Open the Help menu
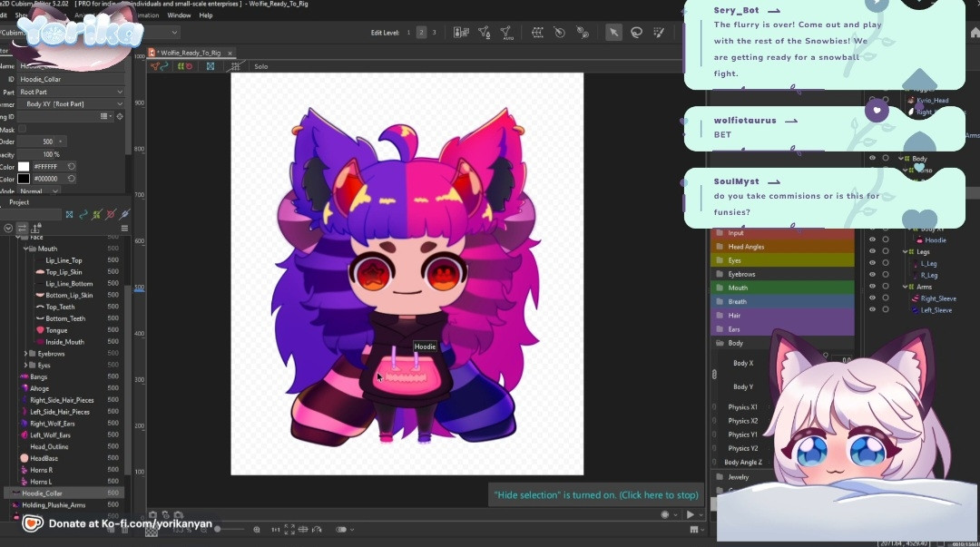 coord(206,15)
